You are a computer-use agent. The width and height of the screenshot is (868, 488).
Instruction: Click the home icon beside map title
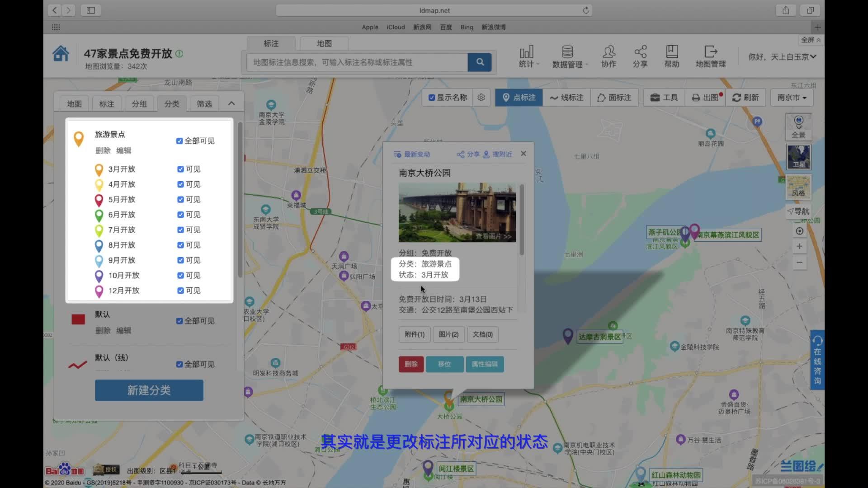[x=61, y=54]
